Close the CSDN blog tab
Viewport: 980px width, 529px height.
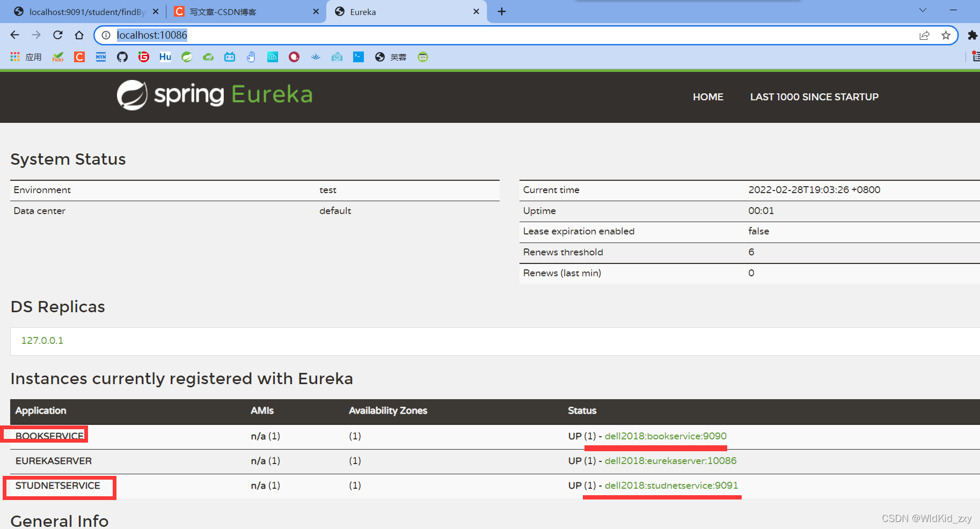click(316, 11)
